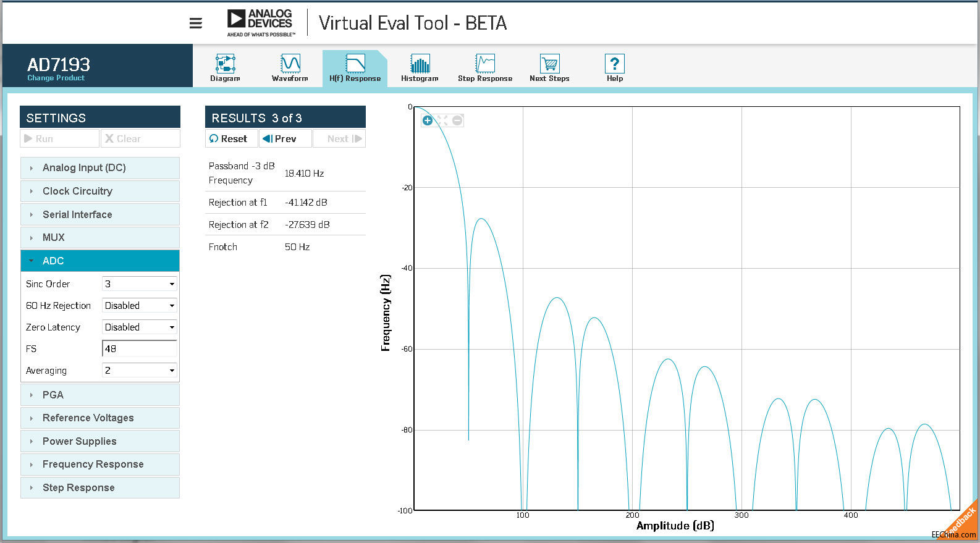Viewport: 980px width, 543px height.
Task: Expand the Clock Circuitry section
Action: [100, 192]
